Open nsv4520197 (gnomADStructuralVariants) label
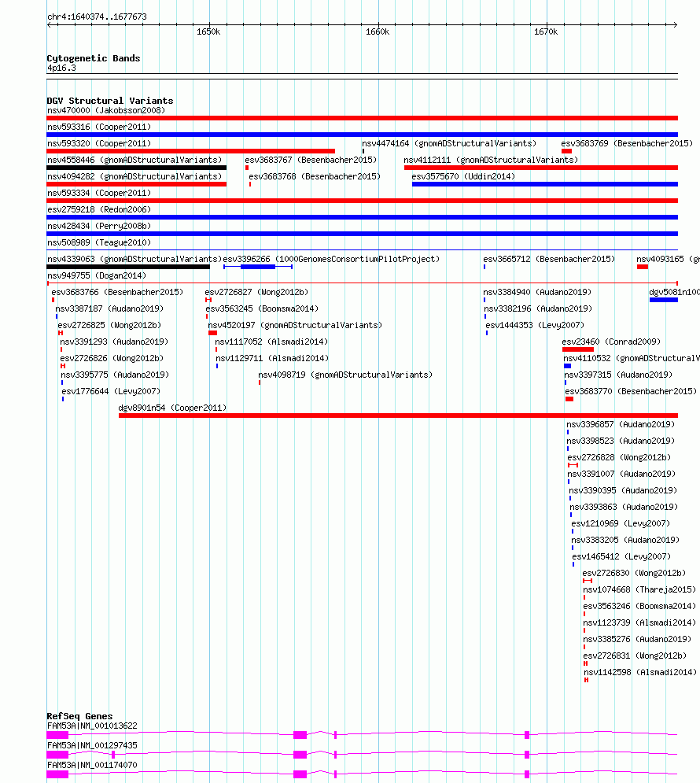This screenshot has height=783, width=700. click(296, 324)
